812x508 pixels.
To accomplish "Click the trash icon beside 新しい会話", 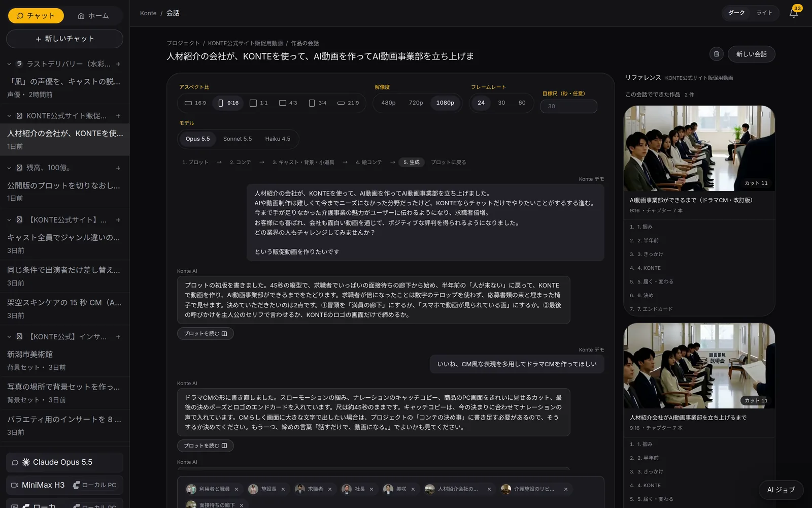I will pos(716,54).
